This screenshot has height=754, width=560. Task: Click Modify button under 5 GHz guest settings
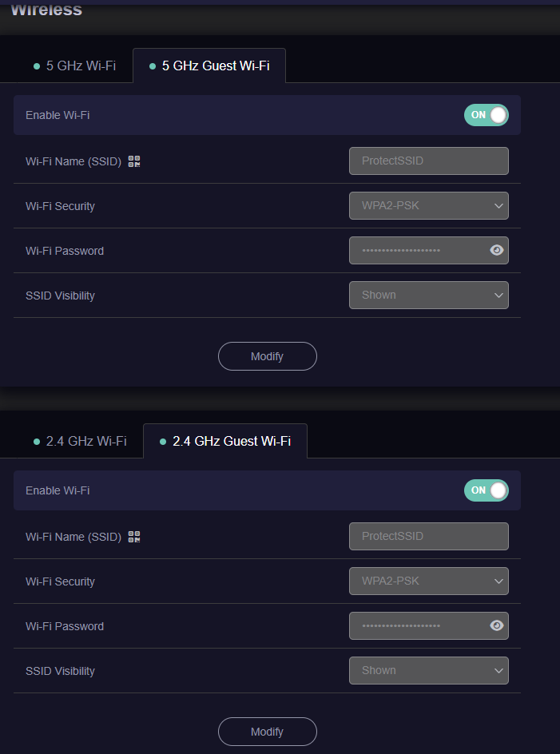(268, 356)
